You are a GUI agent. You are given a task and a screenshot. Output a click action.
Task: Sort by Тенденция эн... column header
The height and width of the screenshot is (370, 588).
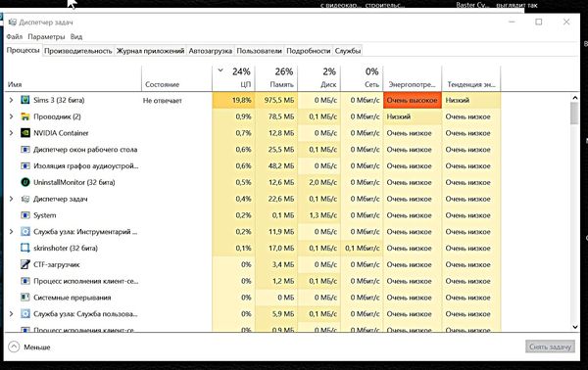(471, 78)
